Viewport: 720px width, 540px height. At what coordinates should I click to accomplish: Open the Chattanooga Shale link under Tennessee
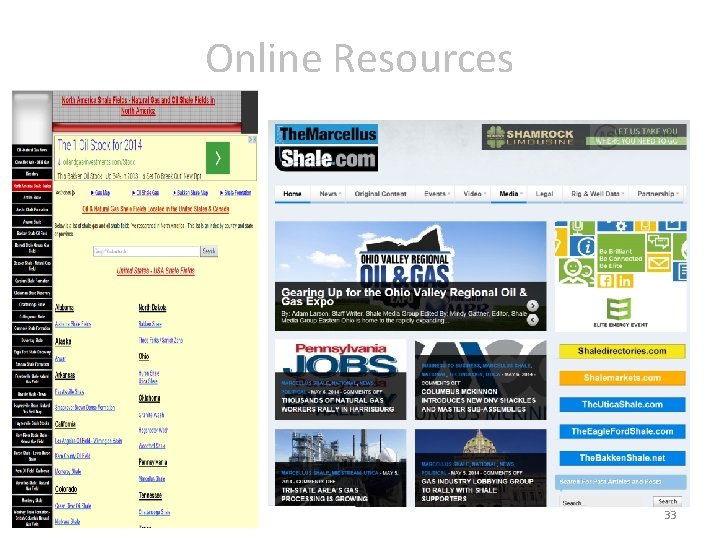point(154,512)
